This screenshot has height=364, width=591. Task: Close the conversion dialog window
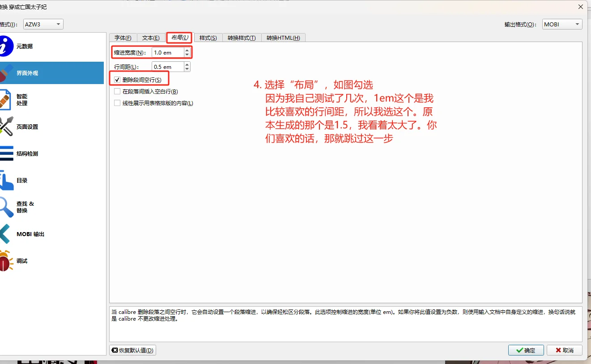pos(581,6)
